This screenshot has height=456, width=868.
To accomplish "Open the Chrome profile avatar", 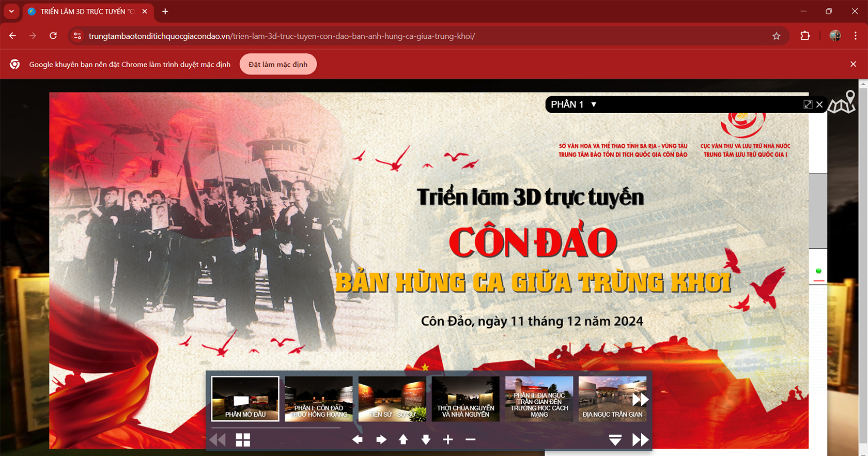I will [x=835, y=36].
